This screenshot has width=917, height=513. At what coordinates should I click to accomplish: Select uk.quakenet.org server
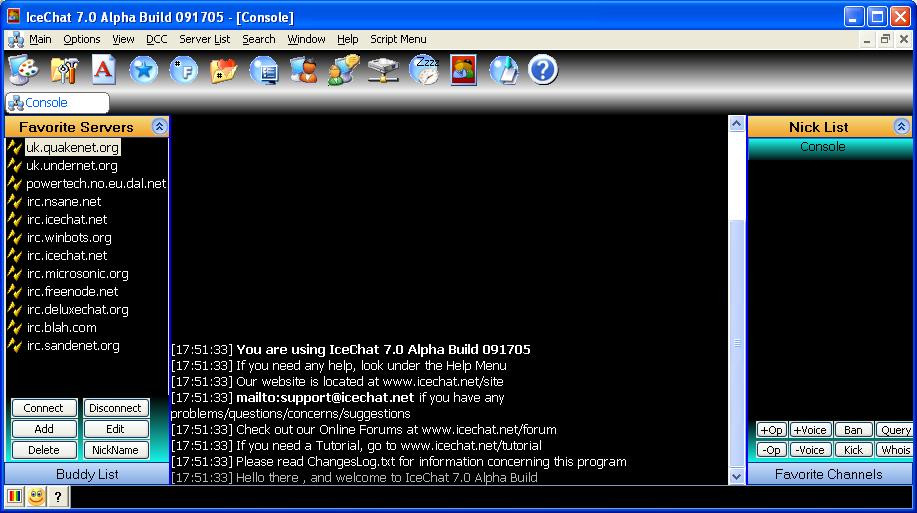(73, 147)
